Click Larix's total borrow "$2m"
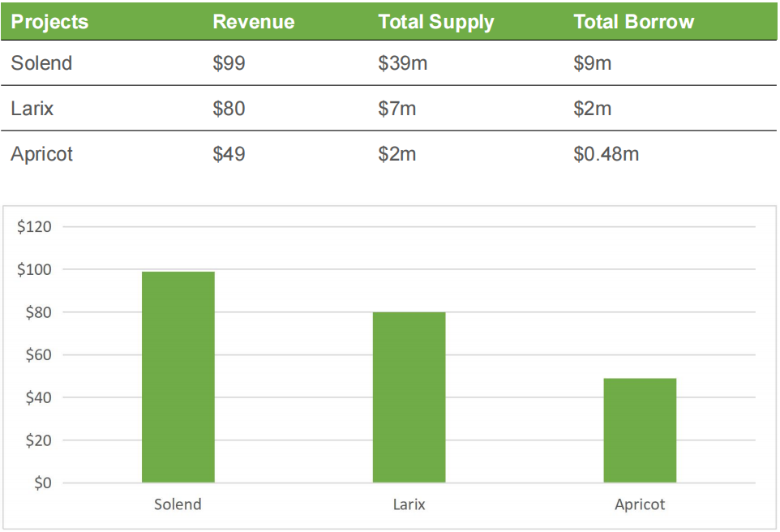This screenshot has height=532, width=780. pyautogui.click(x=593, y=109)
